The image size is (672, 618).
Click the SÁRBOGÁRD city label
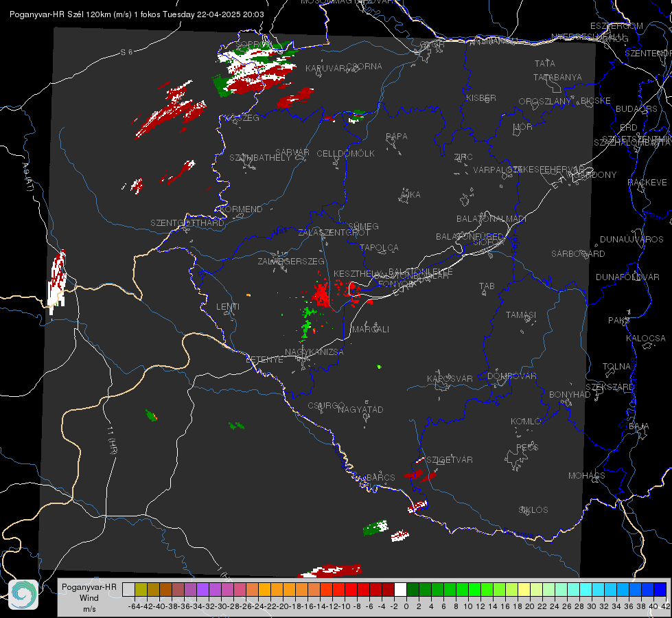(x=578, y=254)
